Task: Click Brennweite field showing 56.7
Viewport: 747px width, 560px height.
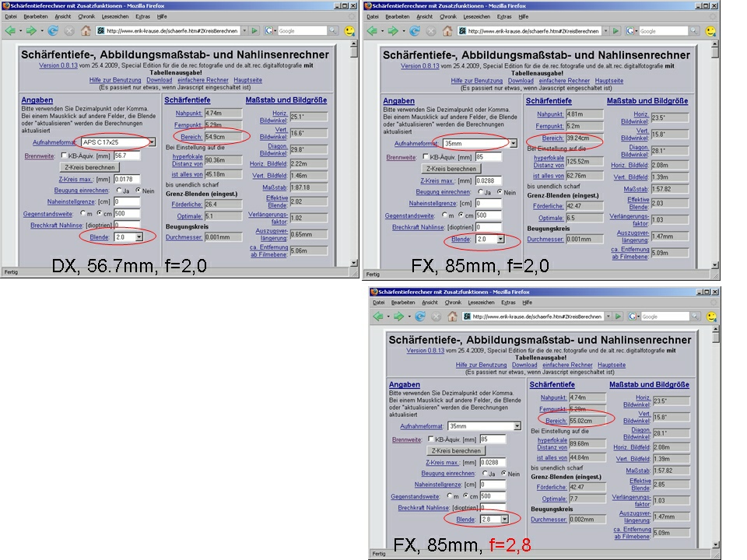Action: click(x=127, y=156)
